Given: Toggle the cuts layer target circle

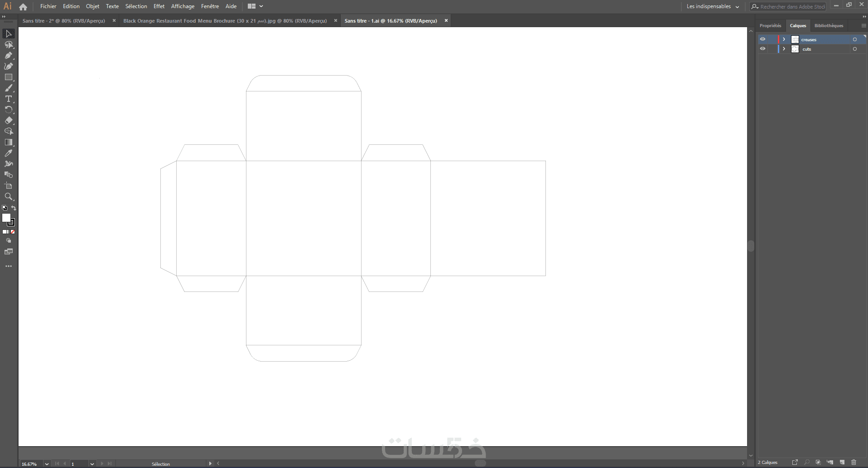Looking at the screenshot, I should point(855,49).
